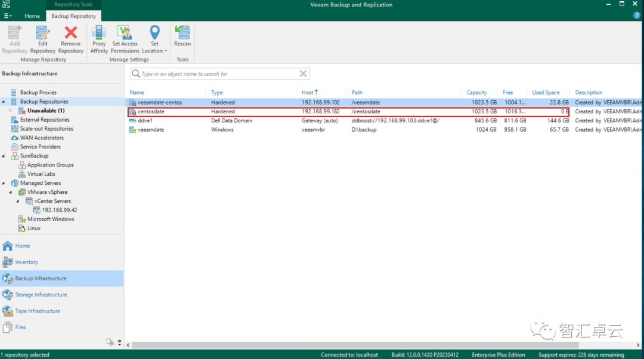Open External Repositories in tree
Image resolution: width=644 pixels, height=359 pixels.
[45, 119]
